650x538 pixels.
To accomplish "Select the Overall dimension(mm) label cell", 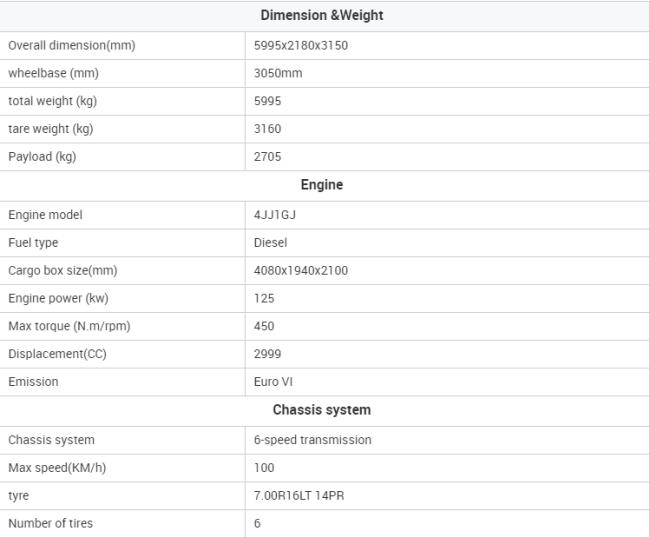I will 122,45.
